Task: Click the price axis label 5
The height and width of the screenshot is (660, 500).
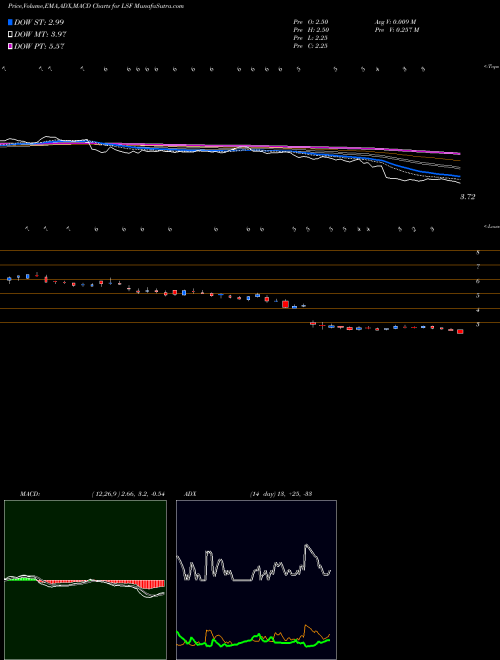Action: pos(478,296)
